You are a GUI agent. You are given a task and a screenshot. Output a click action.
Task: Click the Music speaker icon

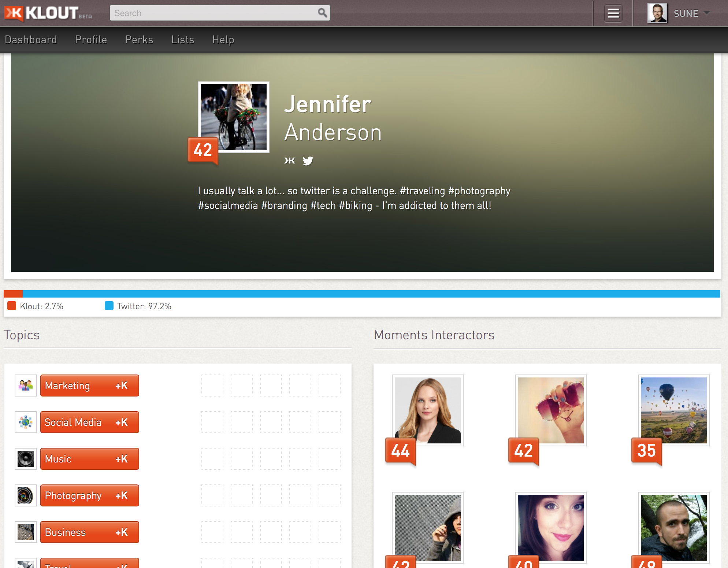pyautogui.click(x=26, y=459)
